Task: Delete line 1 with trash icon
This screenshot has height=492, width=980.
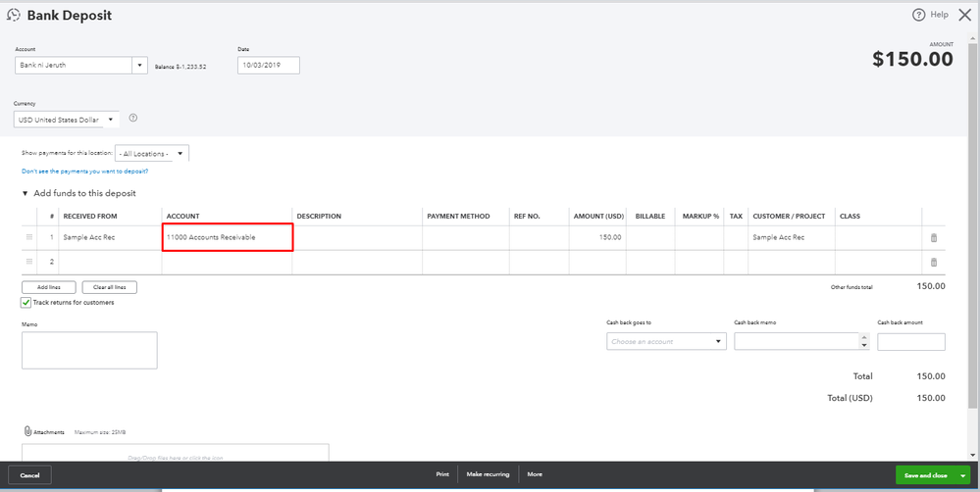Action: [x=933, y=238]
